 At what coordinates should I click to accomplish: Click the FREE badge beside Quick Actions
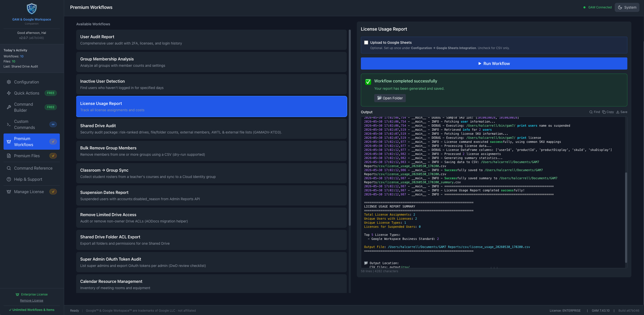pos(51,93)
